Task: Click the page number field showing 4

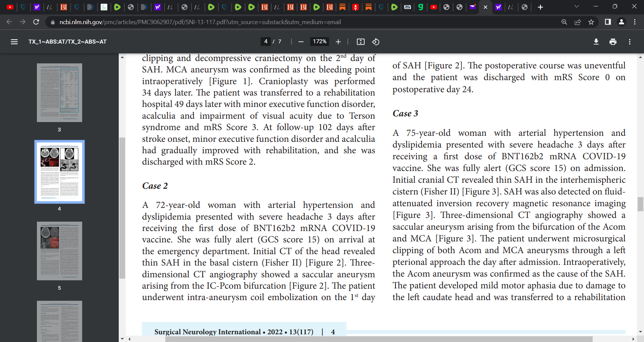Action: point(266,42)
